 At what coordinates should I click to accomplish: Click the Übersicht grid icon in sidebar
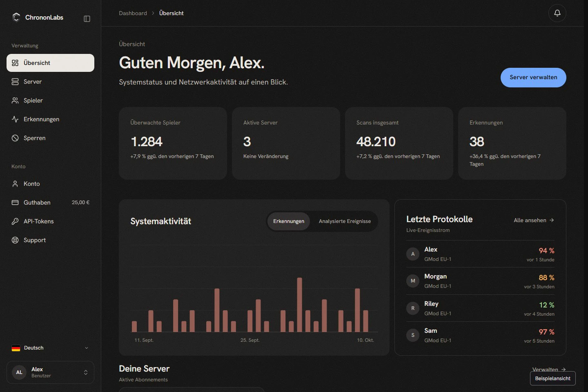(15, 63)
